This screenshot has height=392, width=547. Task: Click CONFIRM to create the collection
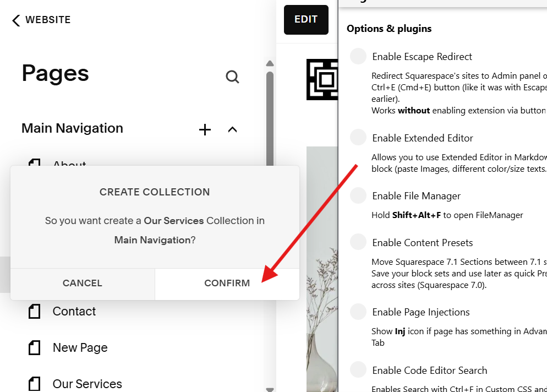click(227, 283)
